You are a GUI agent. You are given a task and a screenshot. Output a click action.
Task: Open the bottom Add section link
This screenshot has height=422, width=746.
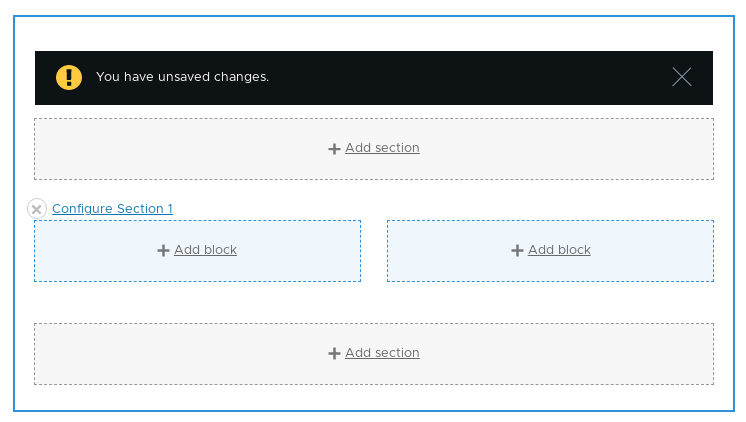pyautogui.click(x=382, y=353)
